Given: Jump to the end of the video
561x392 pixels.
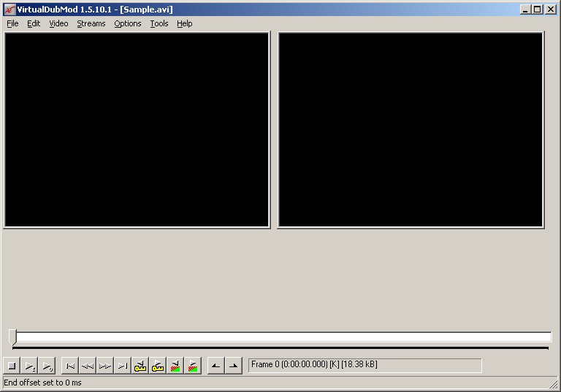Looking at the screenshot, I should pos(123,366).
